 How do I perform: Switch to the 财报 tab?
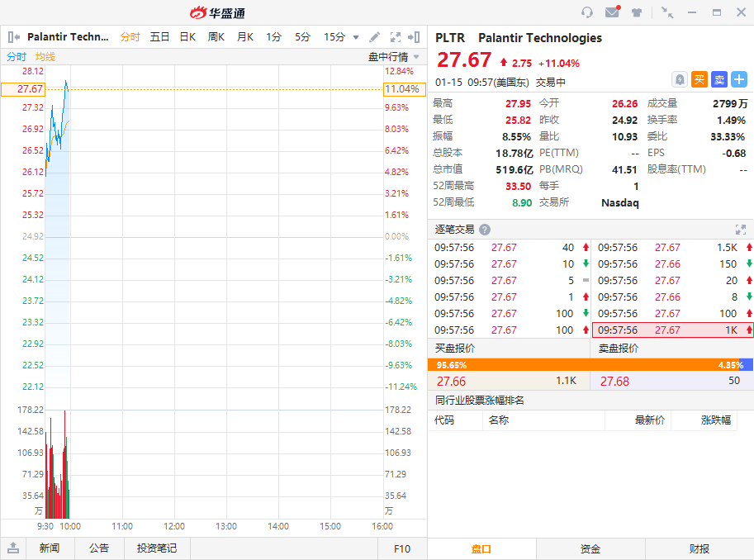[x=699, y=548]
